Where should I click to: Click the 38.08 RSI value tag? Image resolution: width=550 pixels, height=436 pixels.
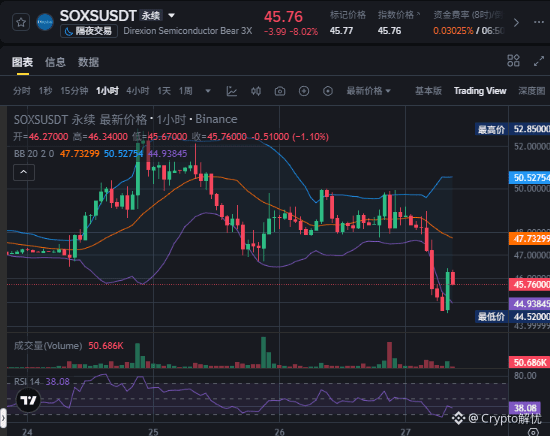(x=525, y=408)
